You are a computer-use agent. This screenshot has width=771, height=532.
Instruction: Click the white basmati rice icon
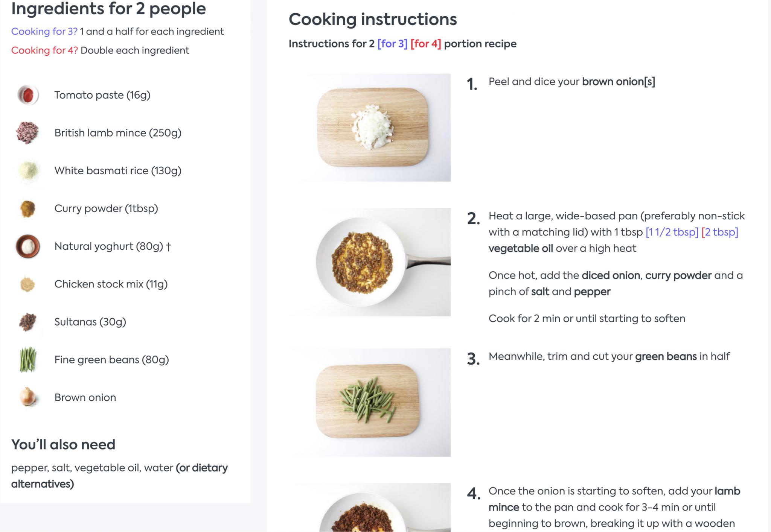coord(28,170)
